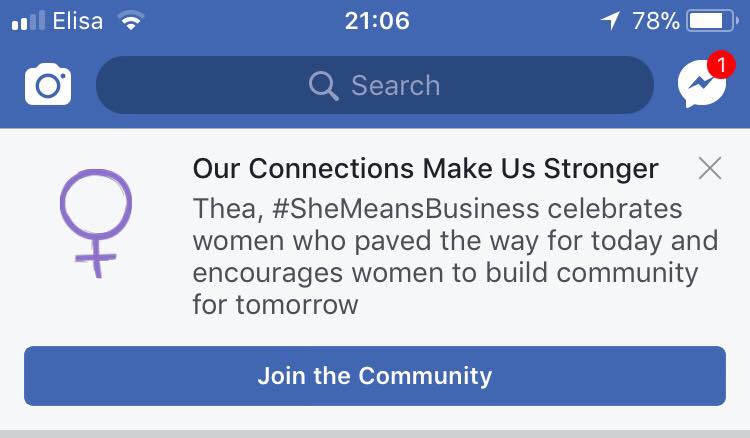Image resolution: width=750 pixels, height=438 pixels.
Task: Tap the Our Connections Make Us Stronger heading
Action: click(425, 169)
